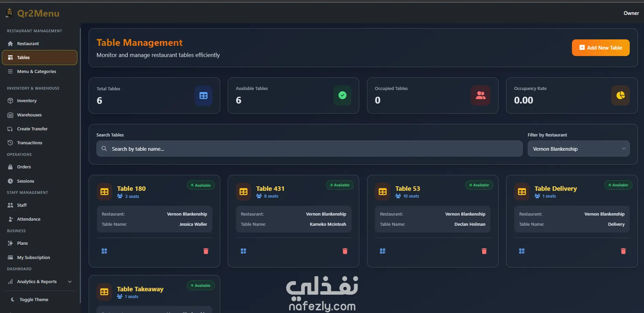Navigate to Warehouses

point(39,115)
